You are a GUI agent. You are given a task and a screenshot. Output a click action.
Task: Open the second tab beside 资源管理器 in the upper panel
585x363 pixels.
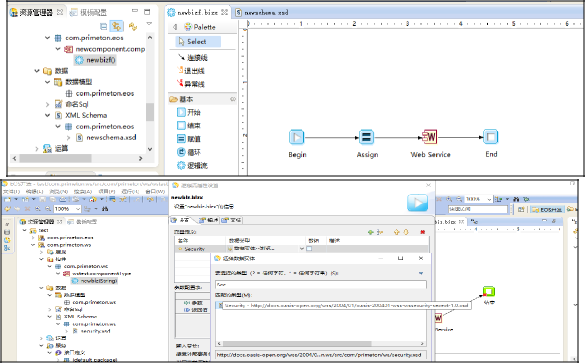88,12
